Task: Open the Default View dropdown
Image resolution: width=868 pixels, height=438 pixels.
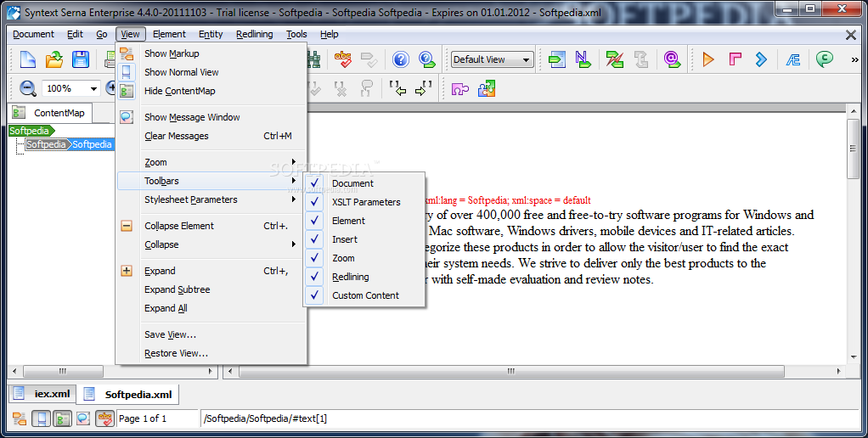Action: pos(492,59)
